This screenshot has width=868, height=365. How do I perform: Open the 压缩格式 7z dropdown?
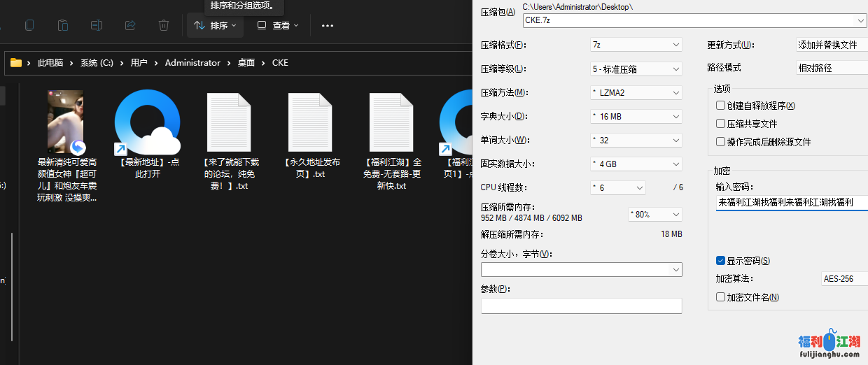coord(636,45)
